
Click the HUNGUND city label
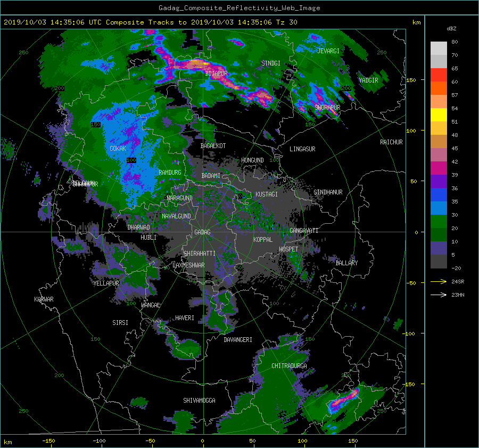coord(252,160)
